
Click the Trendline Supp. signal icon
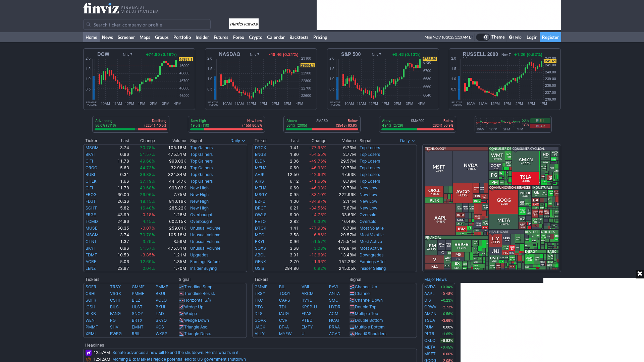[181, 287]
